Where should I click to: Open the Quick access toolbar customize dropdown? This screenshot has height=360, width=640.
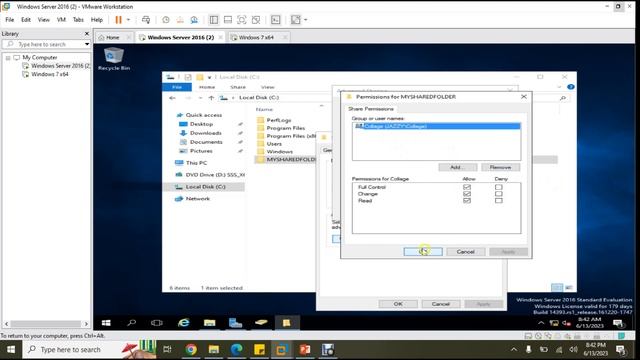click(x=209, y=77)
